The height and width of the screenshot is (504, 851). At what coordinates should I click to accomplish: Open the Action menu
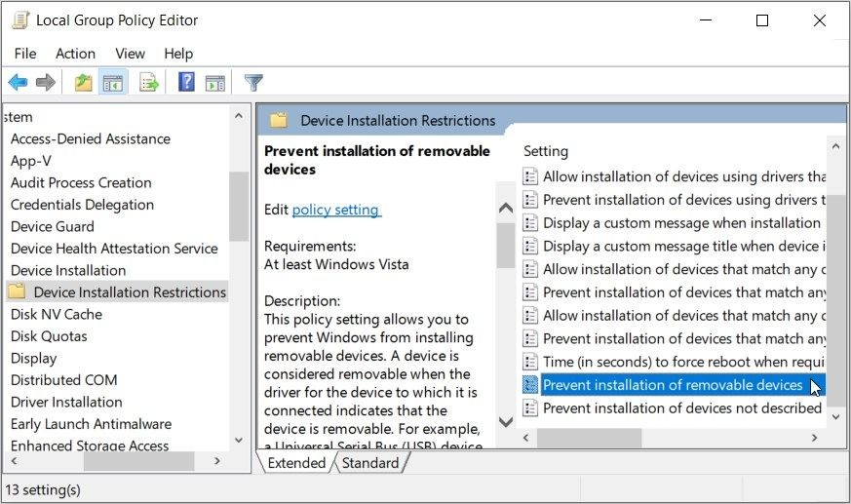coord(75,54)
